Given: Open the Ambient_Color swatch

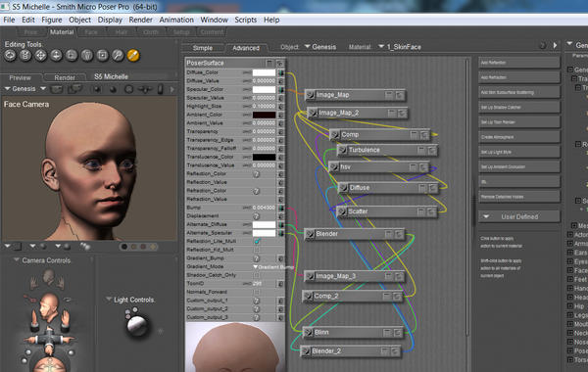Looking at the screenshot, I should click(x=264, y=115).
